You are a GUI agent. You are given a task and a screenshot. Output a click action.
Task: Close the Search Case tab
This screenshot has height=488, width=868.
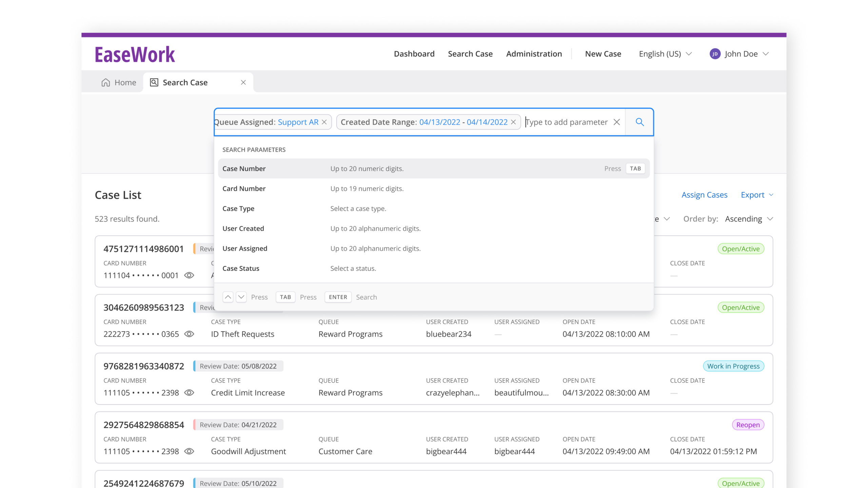243,82
